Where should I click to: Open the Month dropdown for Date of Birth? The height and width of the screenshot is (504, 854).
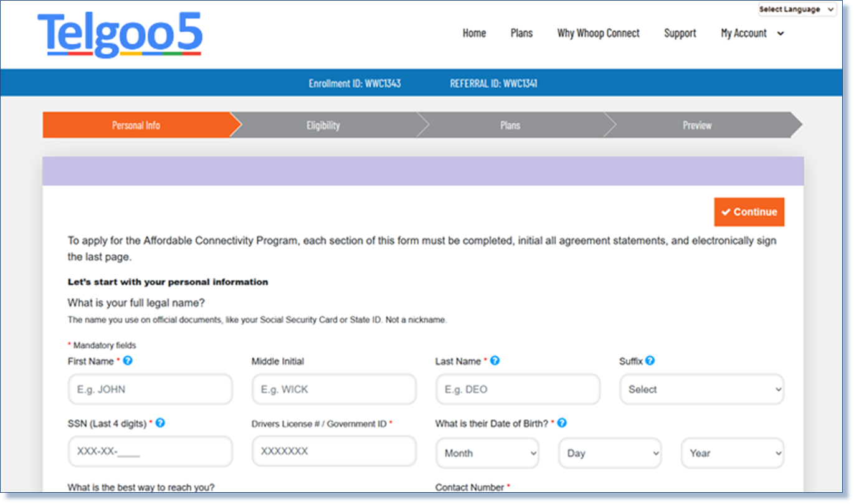point(487,453)
